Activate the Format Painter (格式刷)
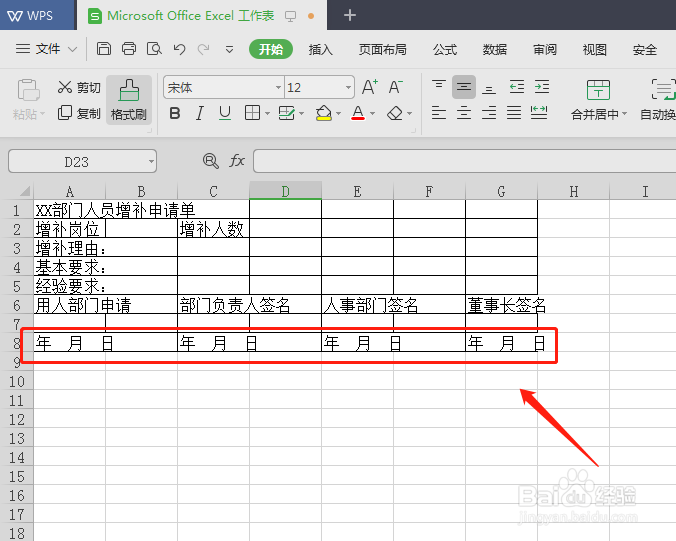676x541 pixels. tap(128, 100)
